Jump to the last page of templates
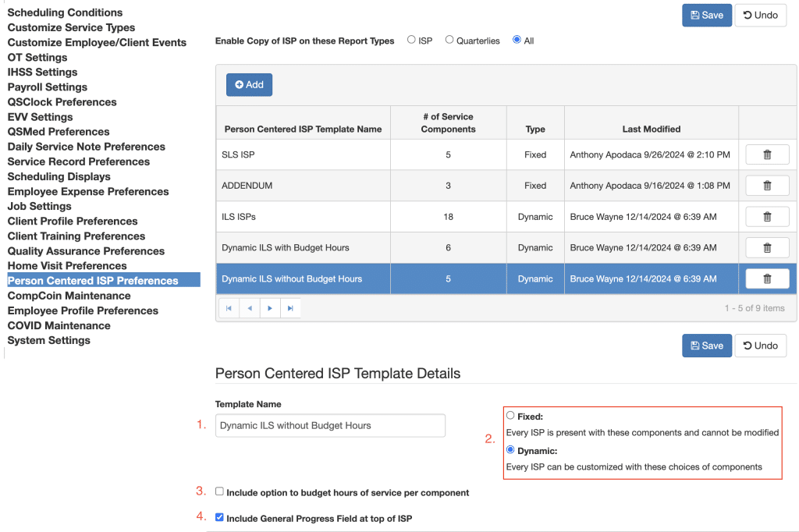Image resolution: width=799 pixels, height=532 pixels. coord(289,307)
